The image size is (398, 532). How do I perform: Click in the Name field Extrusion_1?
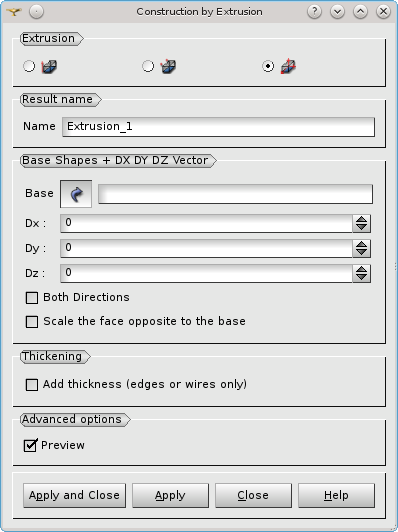pyautogui.click(x=219, y=127)
